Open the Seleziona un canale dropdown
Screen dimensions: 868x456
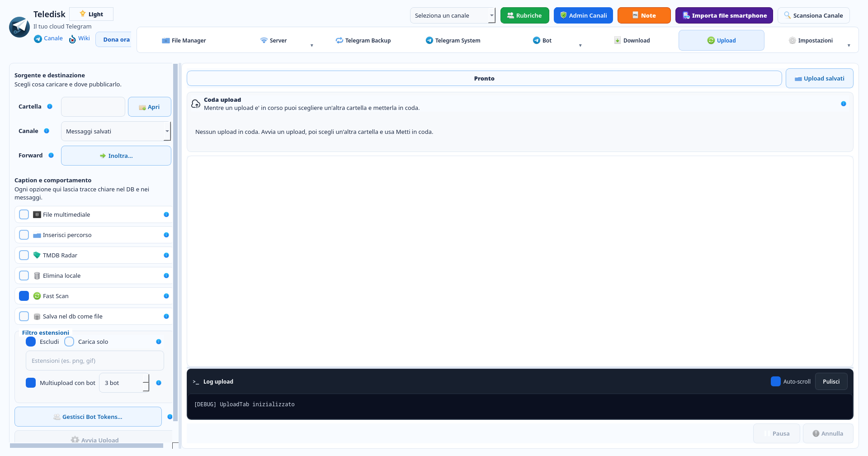point(453,15)
